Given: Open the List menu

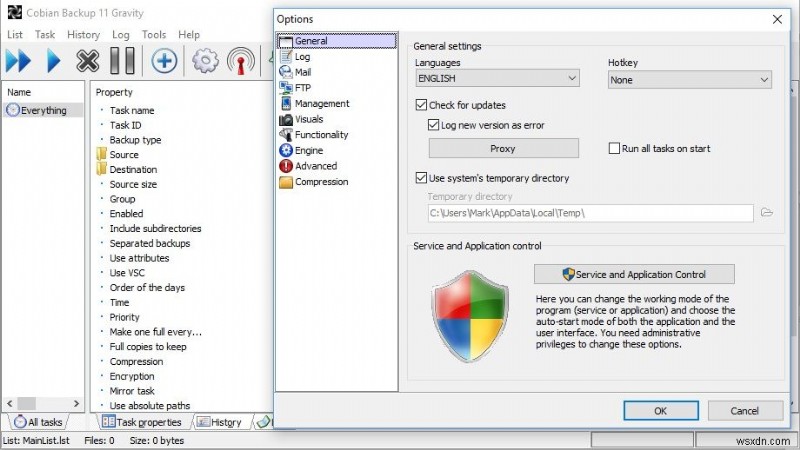Looking at the screenshot, I should click(15, 35).
